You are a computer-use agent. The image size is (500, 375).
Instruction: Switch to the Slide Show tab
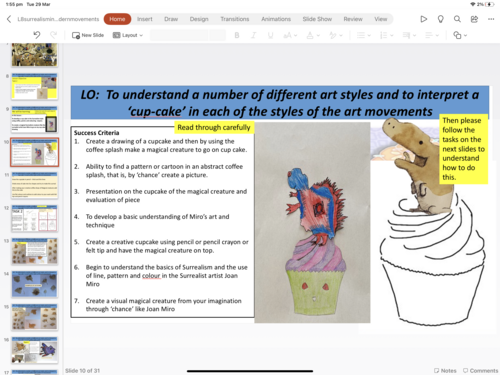317,19
